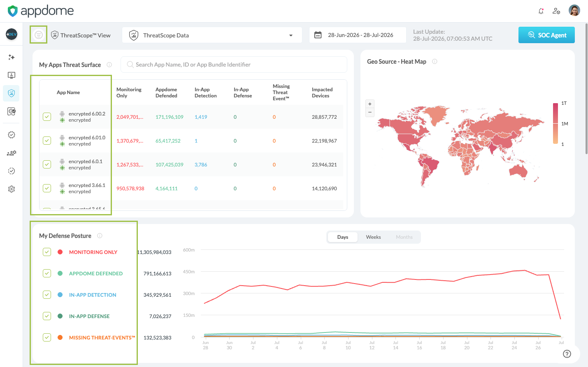Click the Monitoring Only column header

pyautogui.click(x=129, y=92)
